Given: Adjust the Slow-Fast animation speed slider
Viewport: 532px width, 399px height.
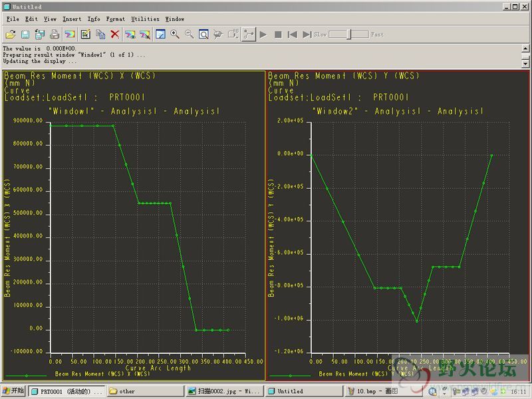Looking at the screenshot, I should [x=350, y=34].
